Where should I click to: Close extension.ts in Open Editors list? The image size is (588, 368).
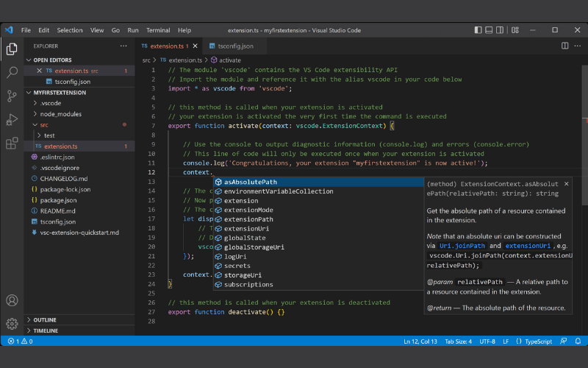point(39,71)
